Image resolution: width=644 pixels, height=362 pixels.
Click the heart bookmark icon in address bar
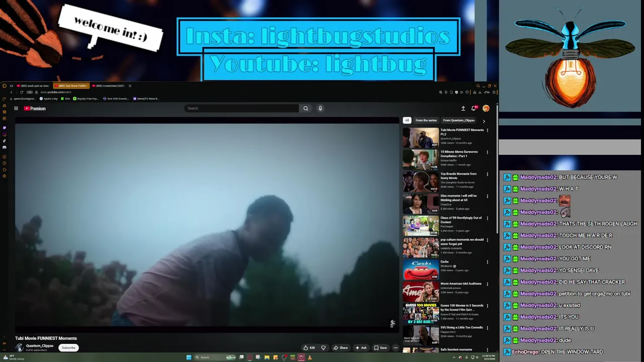pos(467,92)
